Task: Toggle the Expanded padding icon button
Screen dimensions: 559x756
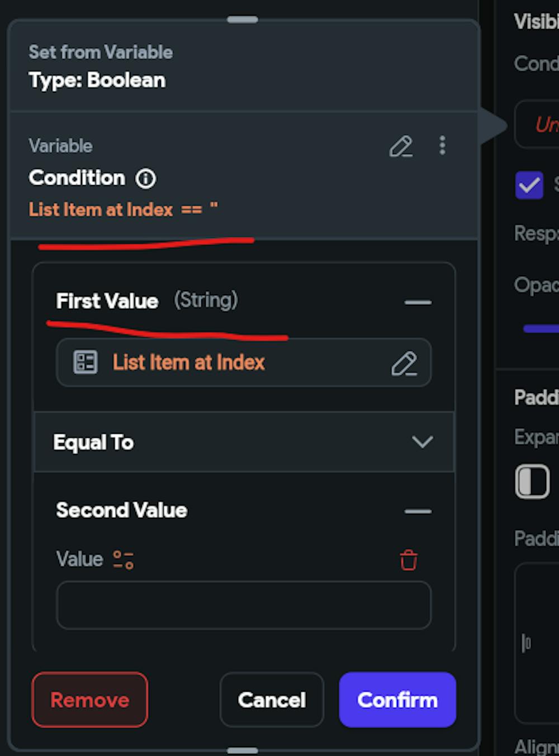Action: [532, 481]
